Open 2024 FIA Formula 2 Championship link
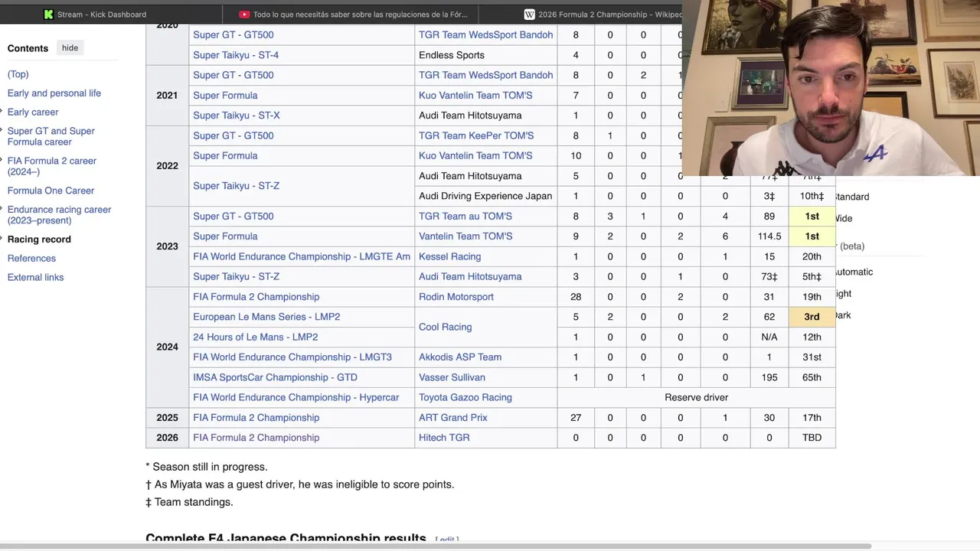Screen dimensions: 980x551 click(256, 297)
